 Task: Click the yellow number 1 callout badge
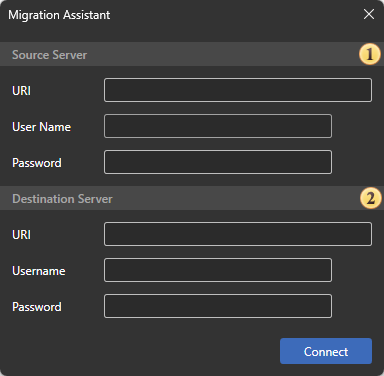(370, 54)
